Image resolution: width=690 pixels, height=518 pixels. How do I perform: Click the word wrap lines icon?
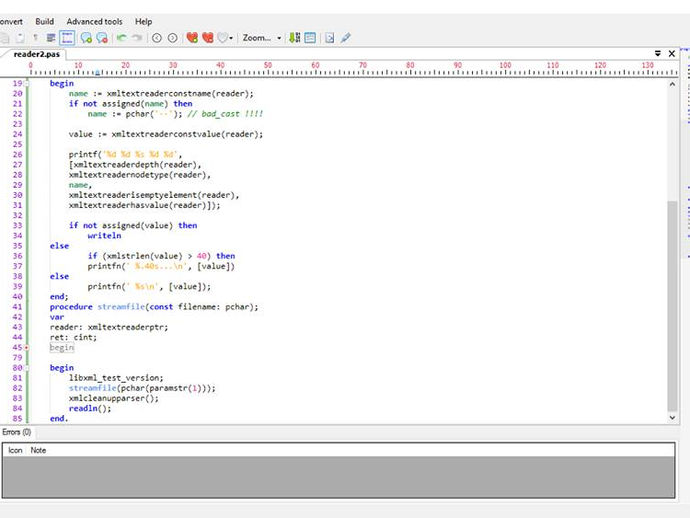[51, 38]
